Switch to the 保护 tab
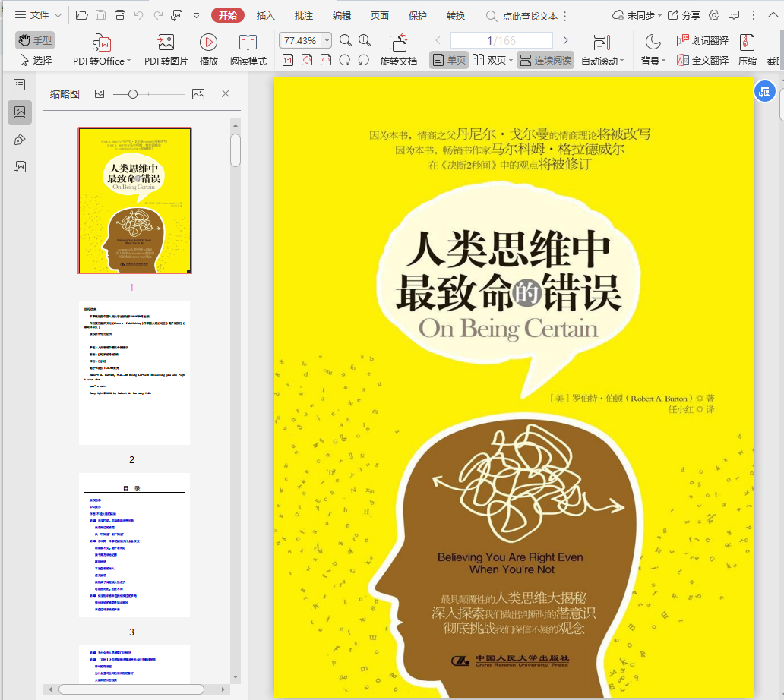 point(418,15)
